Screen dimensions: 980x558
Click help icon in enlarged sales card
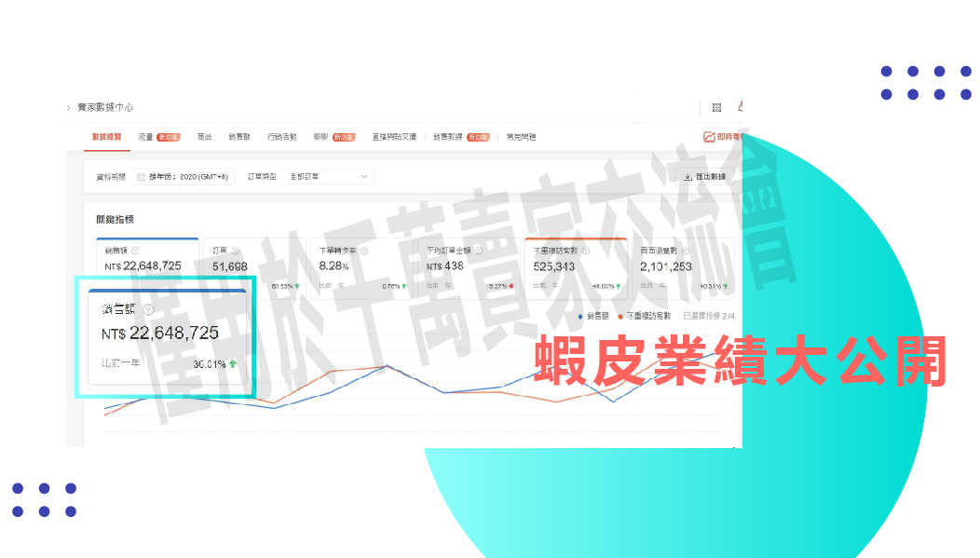point(147,309)
